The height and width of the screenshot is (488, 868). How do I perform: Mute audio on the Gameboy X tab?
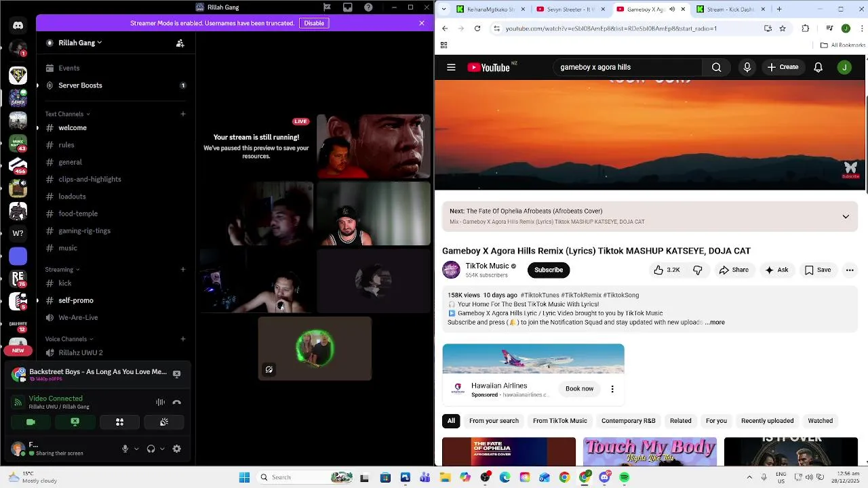point(672,9)
